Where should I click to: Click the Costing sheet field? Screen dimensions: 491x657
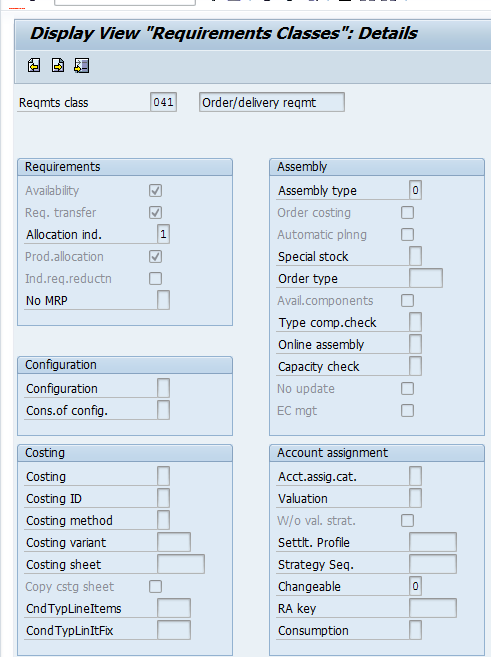point(181,564)
